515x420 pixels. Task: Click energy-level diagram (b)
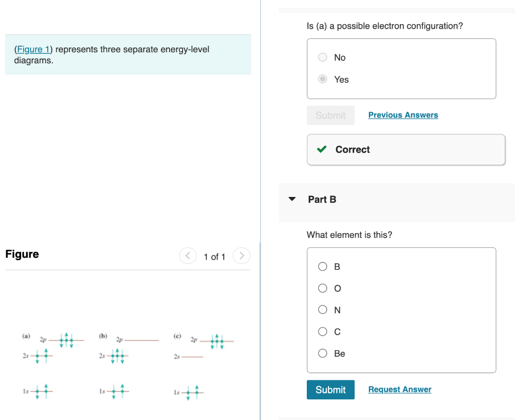coord(129,366)
